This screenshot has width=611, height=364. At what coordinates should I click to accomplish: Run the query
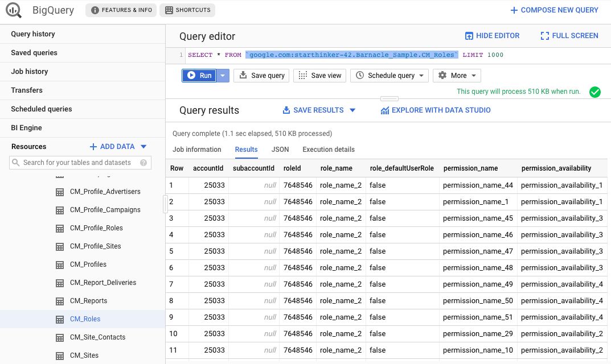(199, 76)
